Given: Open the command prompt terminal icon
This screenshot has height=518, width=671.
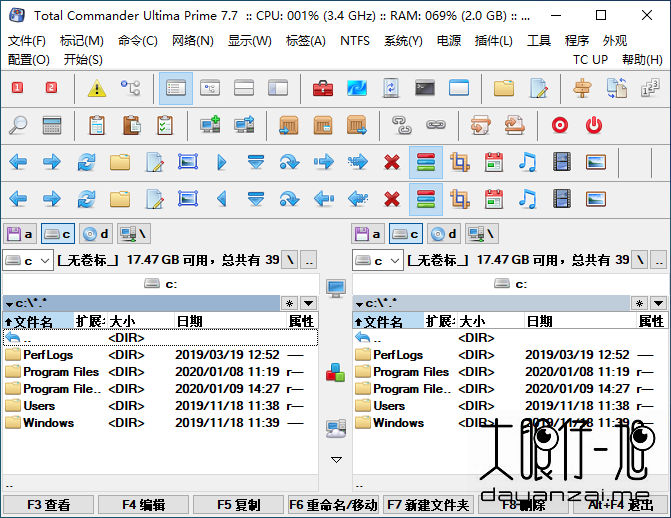Looking at the screenshot, I should pyautogui.click(x=425, y=89).
